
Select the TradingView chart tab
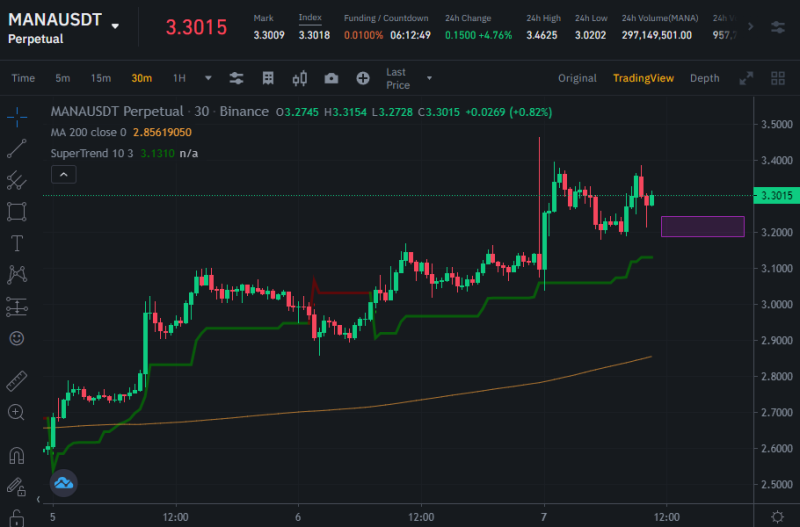(643, 78)
